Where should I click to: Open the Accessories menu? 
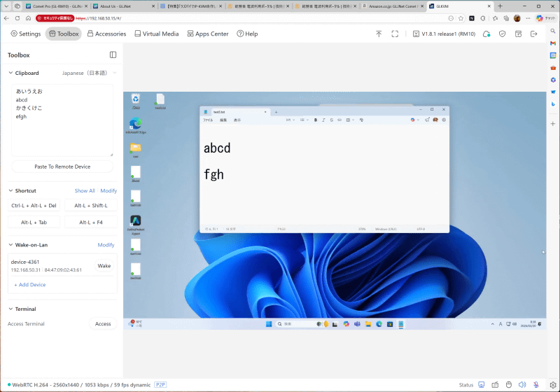pyautogui.click(x=107, y=34)
